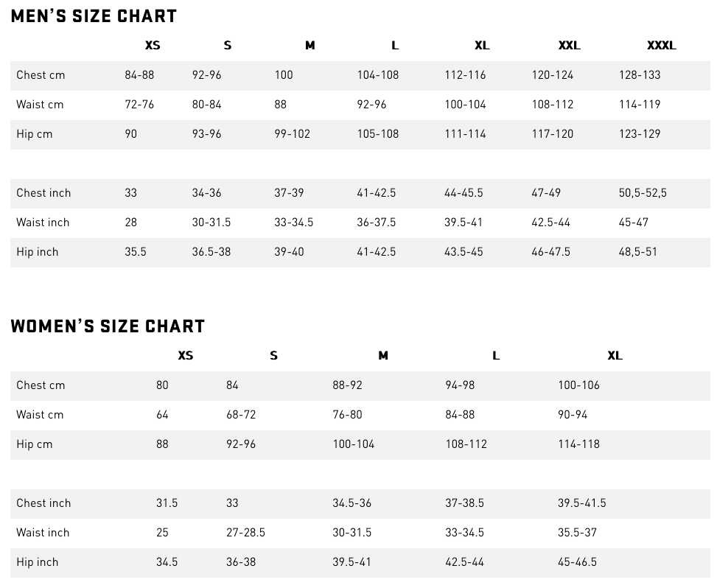This screenshot has width=717, height=588.
Task: Click the men's chest value 128-133
Action: [640, 75]
